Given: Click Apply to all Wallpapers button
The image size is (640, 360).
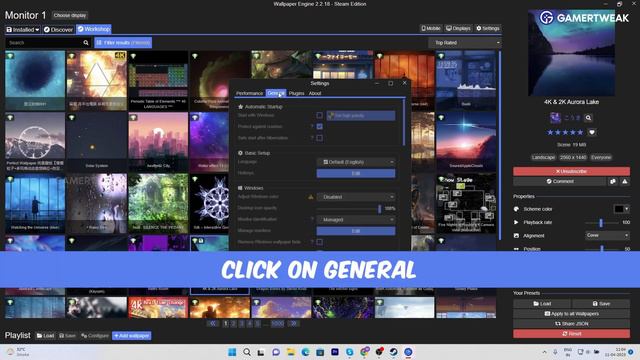Looking at the screenshot, I should click(x=571, y=314).
